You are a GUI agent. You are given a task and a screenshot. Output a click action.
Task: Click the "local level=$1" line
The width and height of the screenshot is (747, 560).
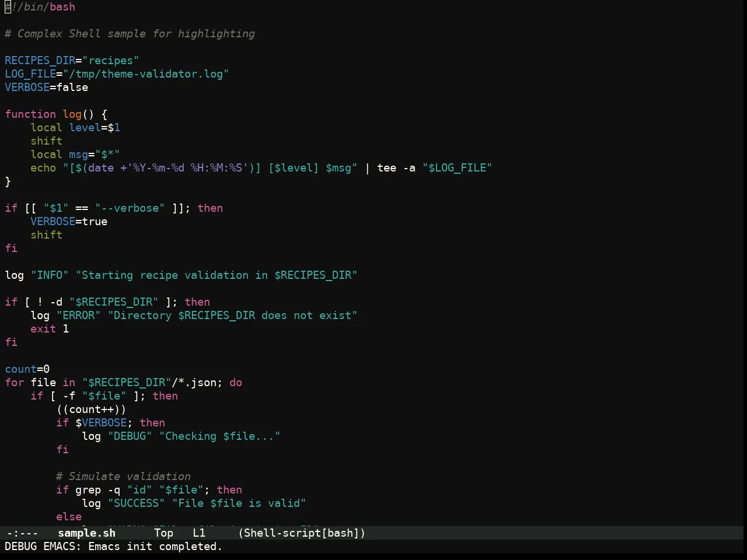75,128
